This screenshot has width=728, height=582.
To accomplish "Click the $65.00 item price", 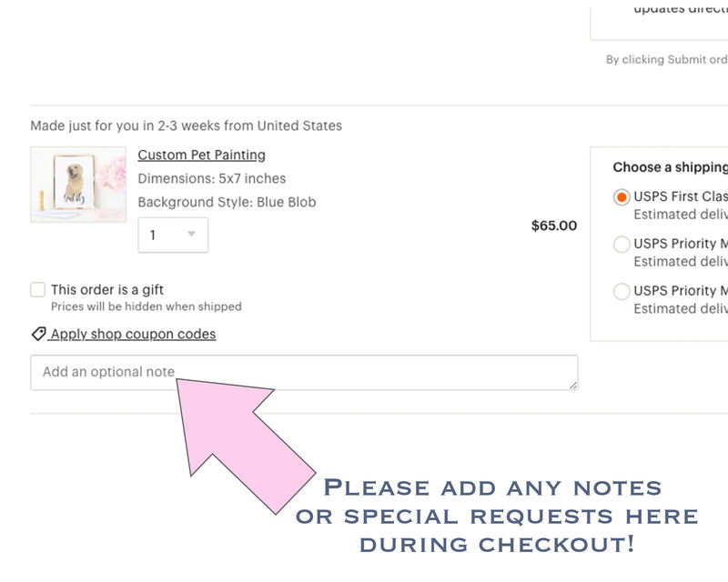I will 553,226.
